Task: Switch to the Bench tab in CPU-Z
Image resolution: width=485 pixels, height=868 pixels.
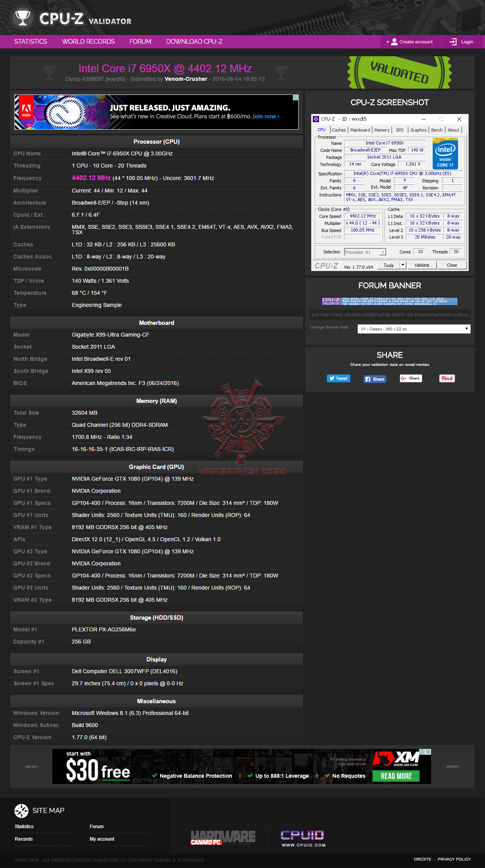Action: [437, 130]
